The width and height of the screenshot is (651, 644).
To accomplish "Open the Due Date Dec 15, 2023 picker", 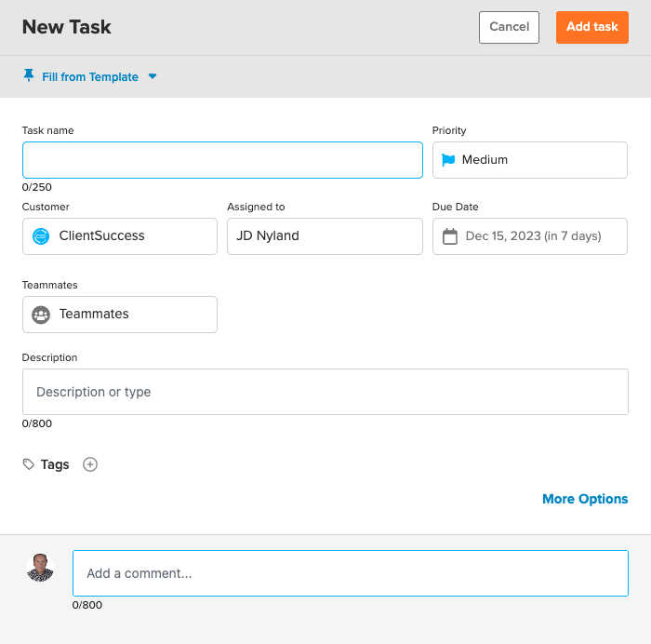I will click(530, 236).
